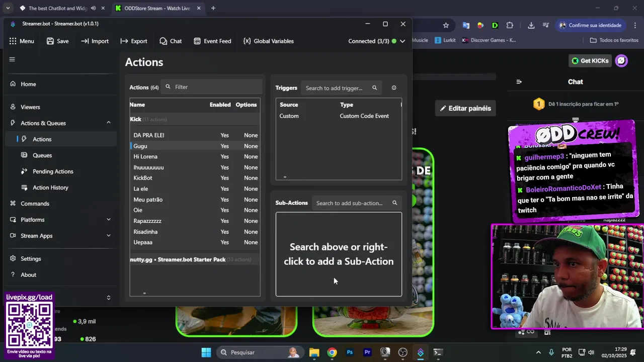This screenshot has height=362, width=644.
Task: Select the Rapazzzzzz action
Action: click(x=195, y=221)
